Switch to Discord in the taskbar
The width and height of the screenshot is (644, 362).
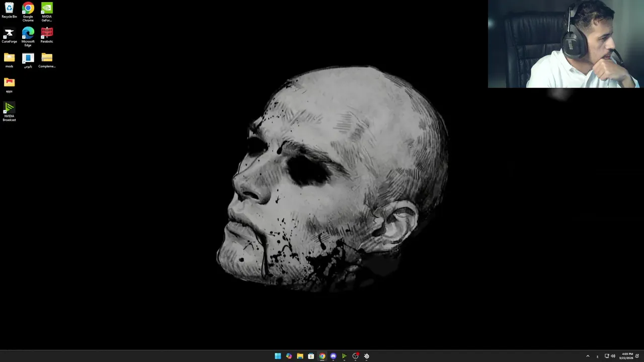[x=333, y=356]
